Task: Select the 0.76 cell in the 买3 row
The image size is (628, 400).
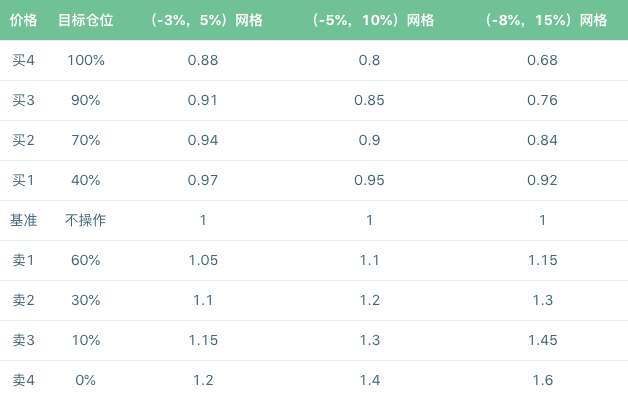Action: (542, 100)
